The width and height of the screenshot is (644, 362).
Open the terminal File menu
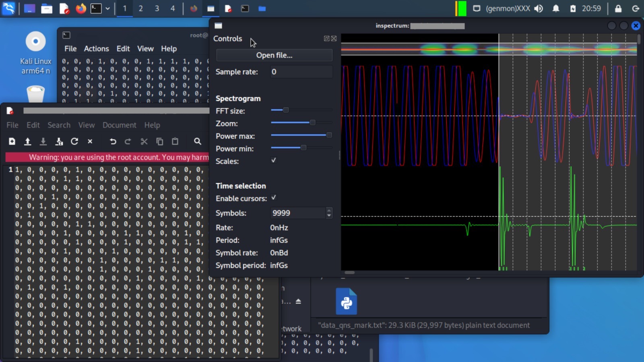70,49
